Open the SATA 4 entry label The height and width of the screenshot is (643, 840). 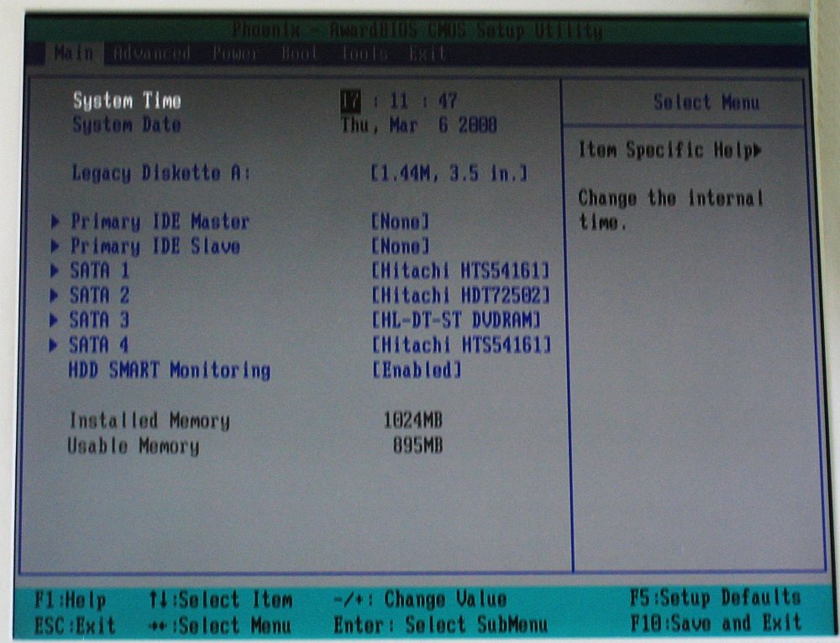tap(98, 345)
